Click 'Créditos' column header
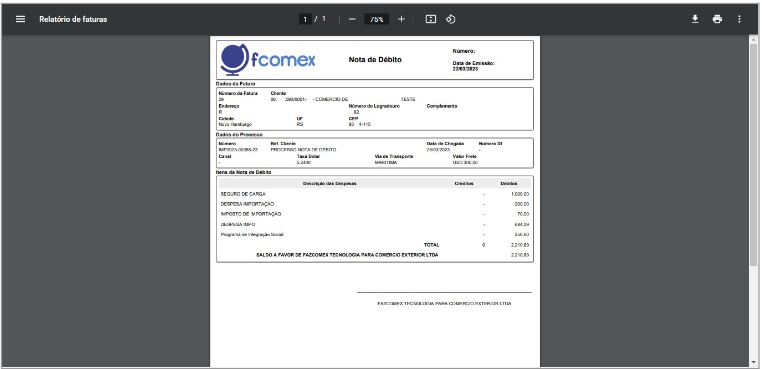This screenshot has height=369, width=763. coord(464,184)
